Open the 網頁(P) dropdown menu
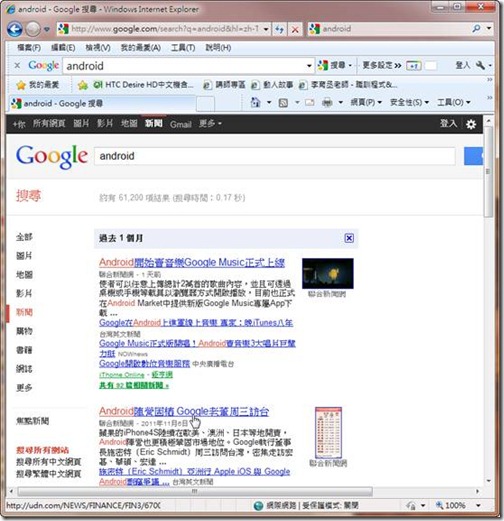This screenshot has height=521, width=504. [366, 102]
